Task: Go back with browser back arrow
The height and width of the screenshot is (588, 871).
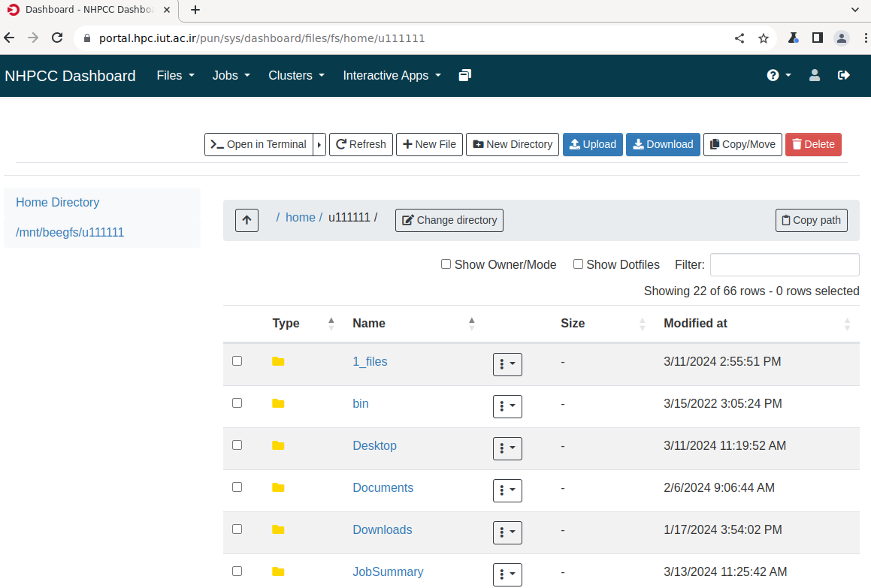Action: pos(10,38)
